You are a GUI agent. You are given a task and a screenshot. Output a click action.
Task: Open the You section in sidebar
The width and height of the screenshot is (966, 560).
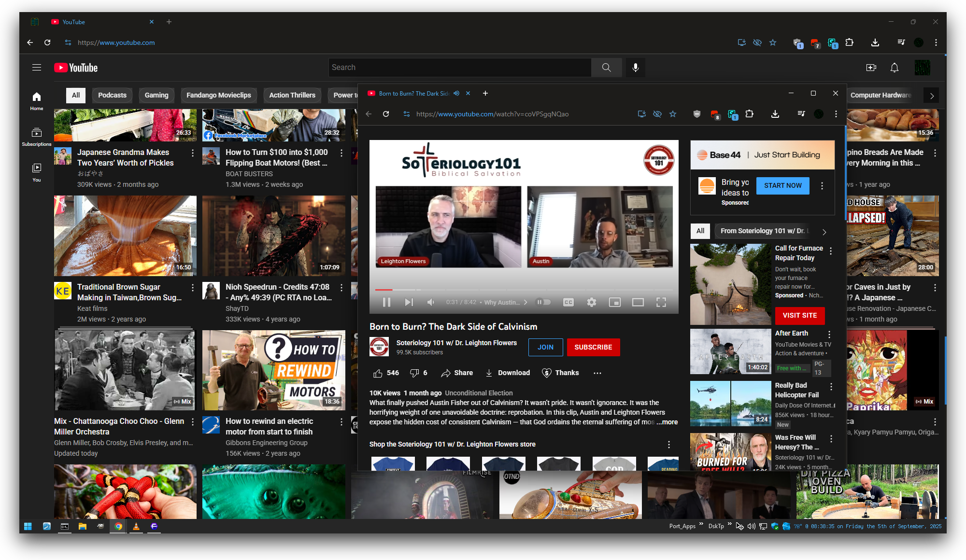click(37, 172)
